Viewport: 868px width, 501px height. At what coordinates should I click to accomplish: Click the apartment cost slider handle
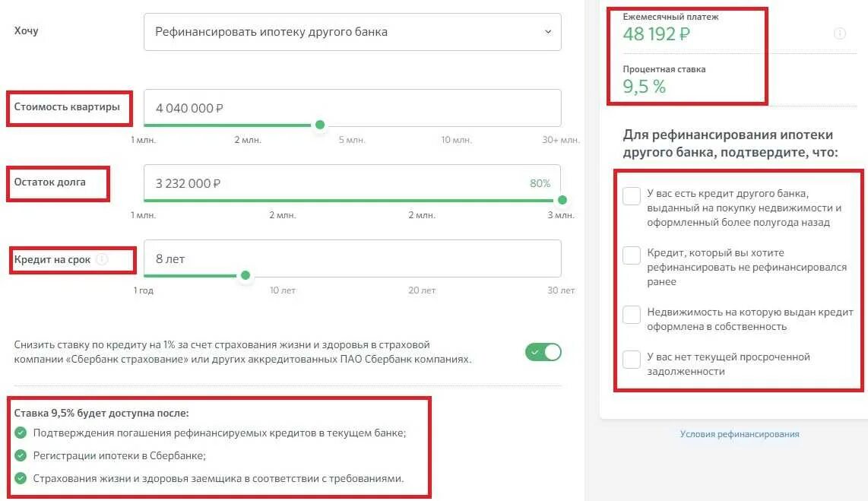pyautogui.click(x=319, y=125)
